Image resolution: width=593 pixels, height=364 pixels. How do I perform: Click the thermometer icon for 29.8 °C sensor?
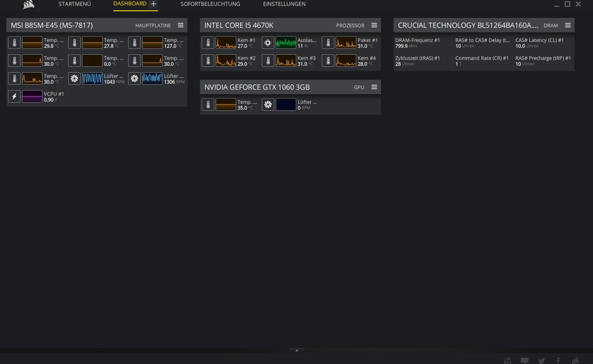pos(14,43)
